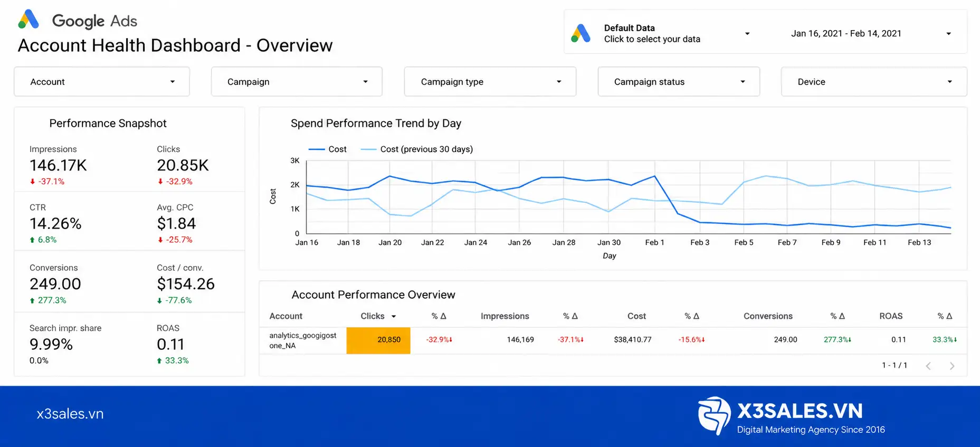Click the sort arrow beside Clicks column
Image resolution: width=980 pixels, height=447 pixels.
[393, 317]
